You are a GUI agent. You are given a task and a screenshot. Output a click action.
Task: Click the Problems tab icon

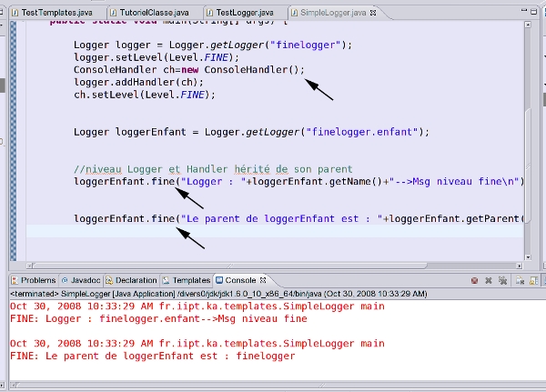point(14,281)
